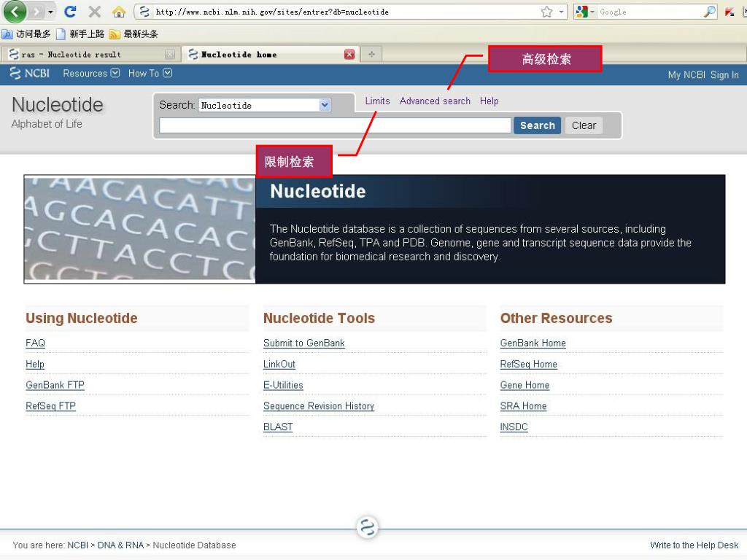
Task: Open Help under Using Nucleotide
Action: pos(35,364)
